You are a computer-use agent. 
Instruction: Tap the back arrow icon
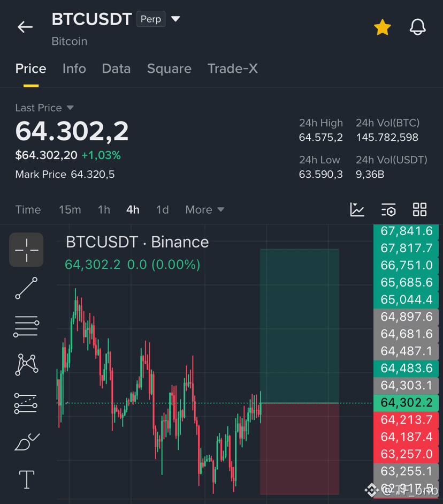[x=25, y=27]
